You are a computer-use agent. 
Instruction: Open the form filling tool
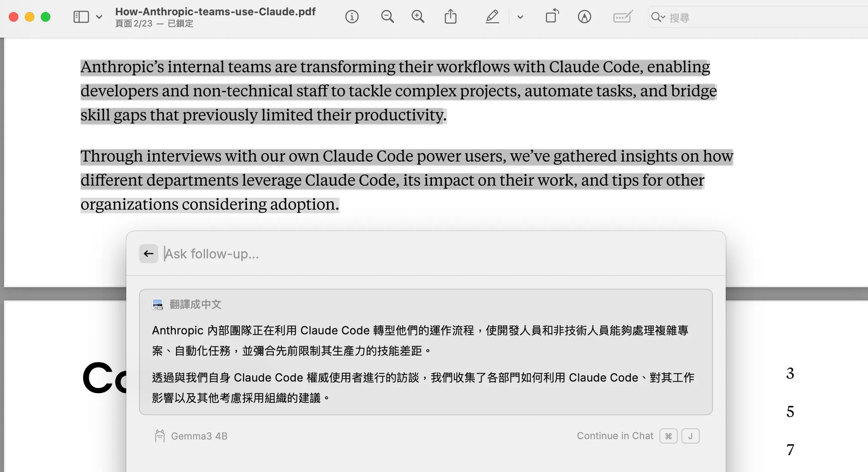coord(623,17)
